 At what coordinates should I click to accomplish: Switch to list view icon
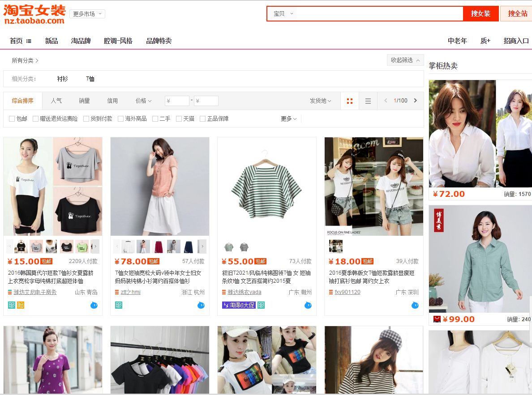click(x=368, y=101)
